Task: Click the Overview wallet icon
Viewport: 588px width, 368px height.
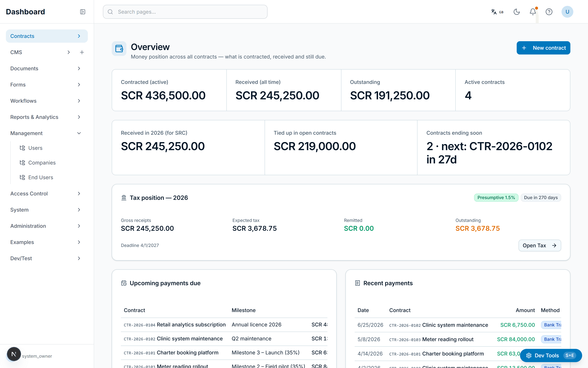Action: (119, 48)
